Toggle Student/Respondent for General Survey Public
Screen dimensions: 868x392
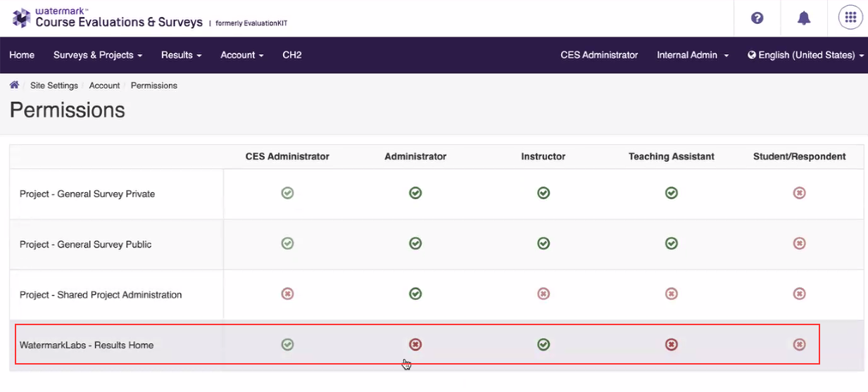pyautogui.click(x=799, y=244)
